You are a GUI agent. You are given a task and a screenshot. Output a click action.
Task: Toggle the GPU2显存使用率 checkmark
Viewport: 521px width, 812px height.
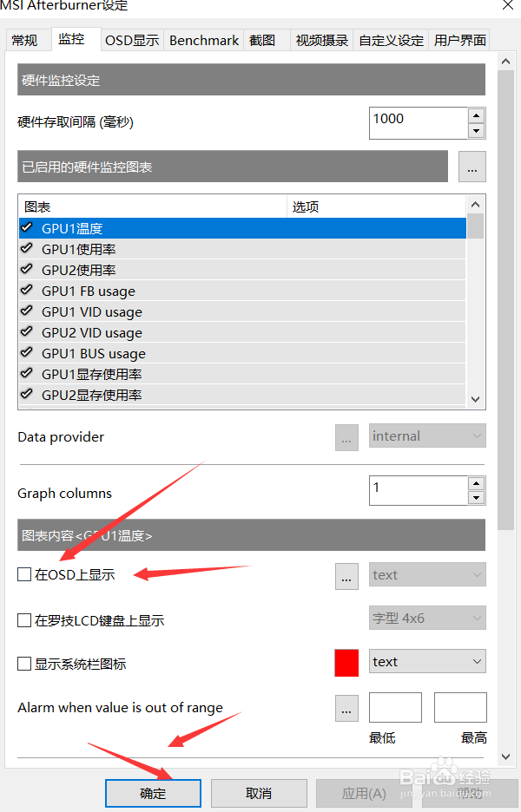pos(27,394)
